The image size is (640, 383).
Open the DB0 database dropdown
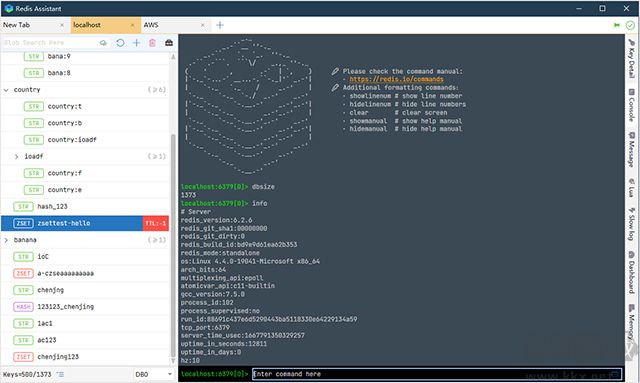tap(153, 374)
